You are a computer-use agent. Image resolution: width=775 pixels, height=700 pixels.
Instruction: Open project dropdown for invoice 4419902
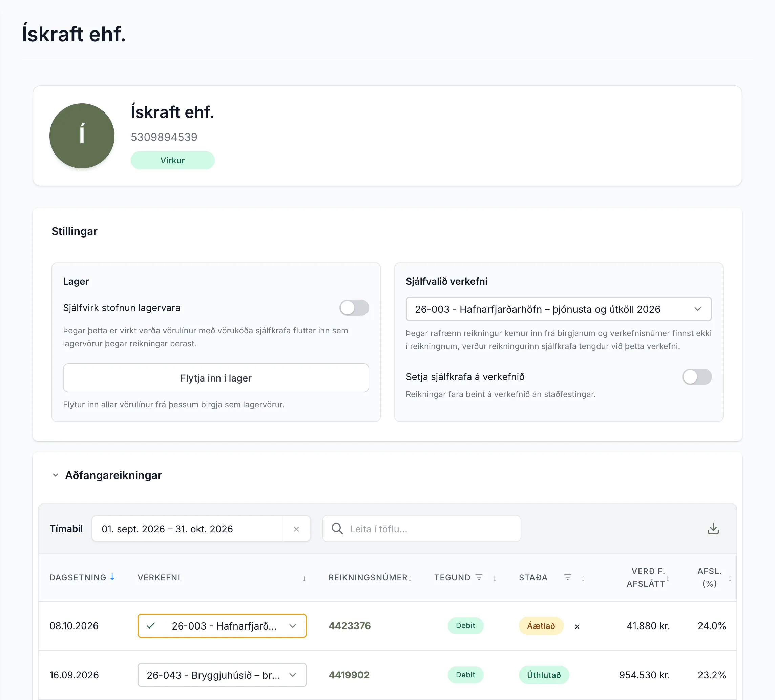tap(222, 675)
